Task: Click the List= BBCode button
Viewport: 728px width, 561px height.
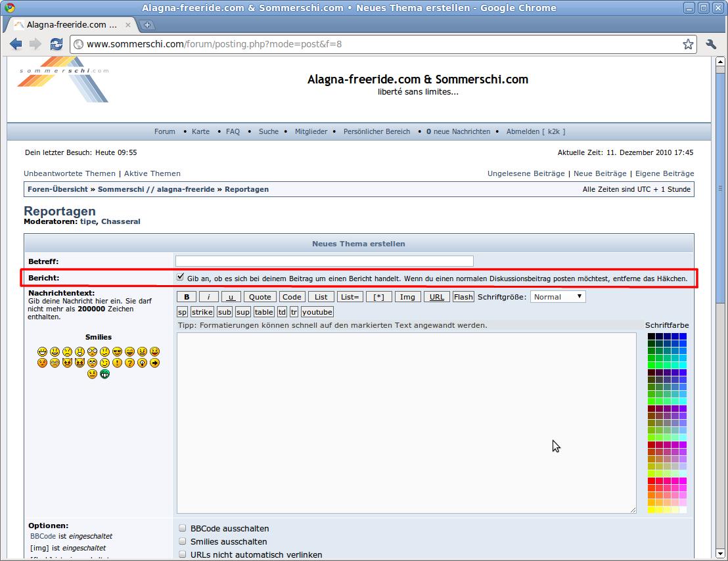Action: tap(350, 297)
